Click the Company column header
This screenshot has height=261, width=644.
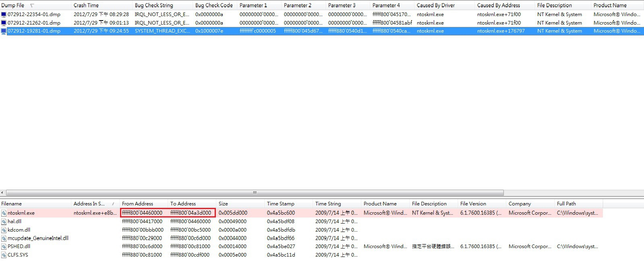[530, 204]
